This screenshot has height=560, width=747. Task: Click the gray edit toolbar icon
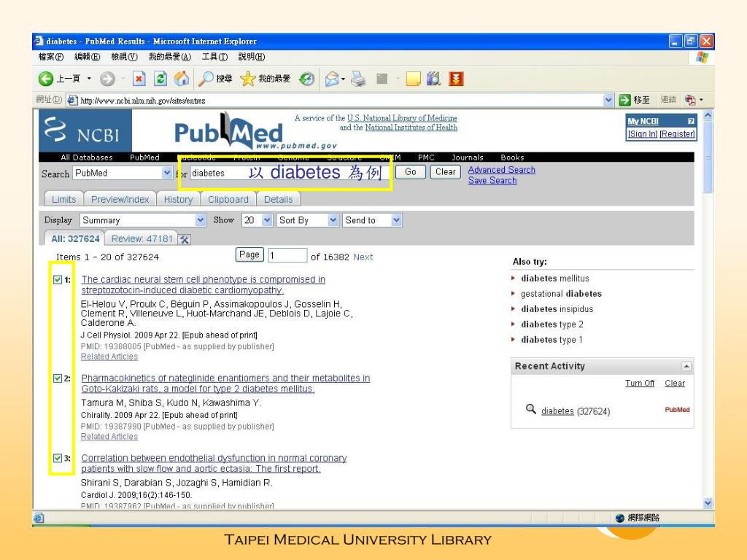tap(382, 79)
